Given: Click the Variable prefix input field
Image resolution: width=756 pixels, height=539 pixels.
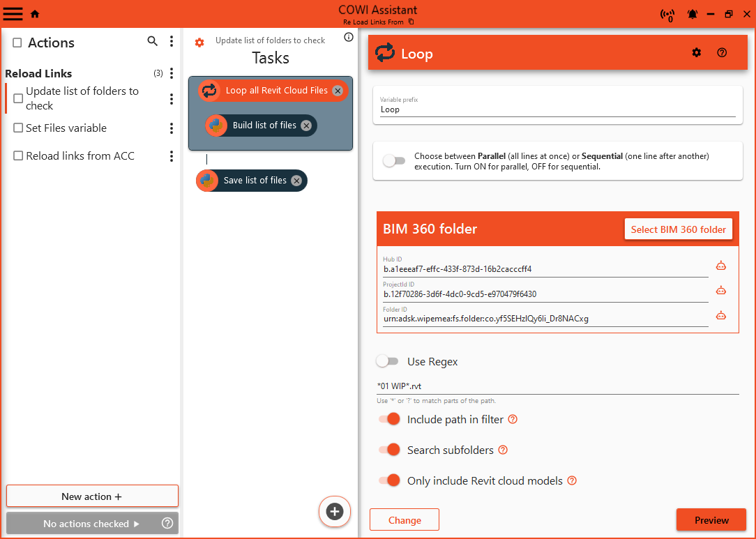Looking at the screenshot, I should (x=557, y=109).
